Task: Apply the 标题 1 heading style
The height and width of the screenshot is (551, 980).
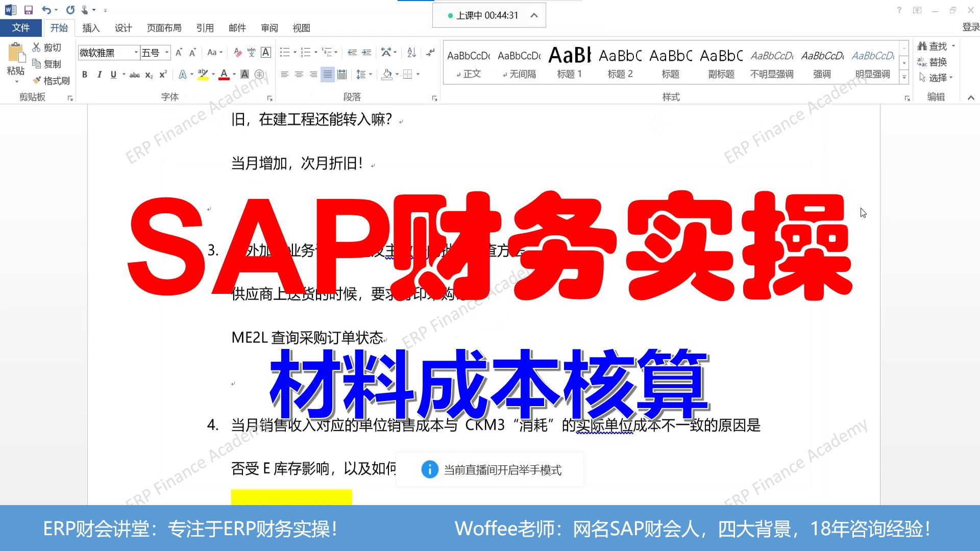Action: point(570,62)
